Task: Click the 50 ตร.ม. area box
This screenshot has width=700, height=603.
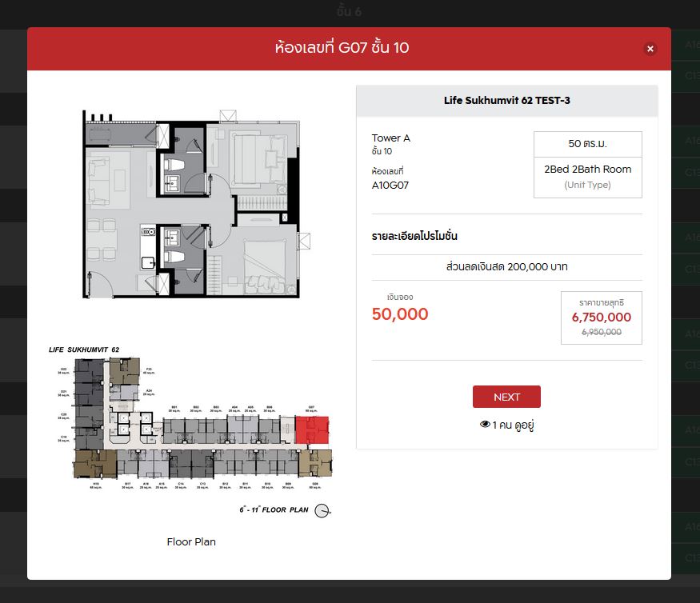Action: pos(587,144)
